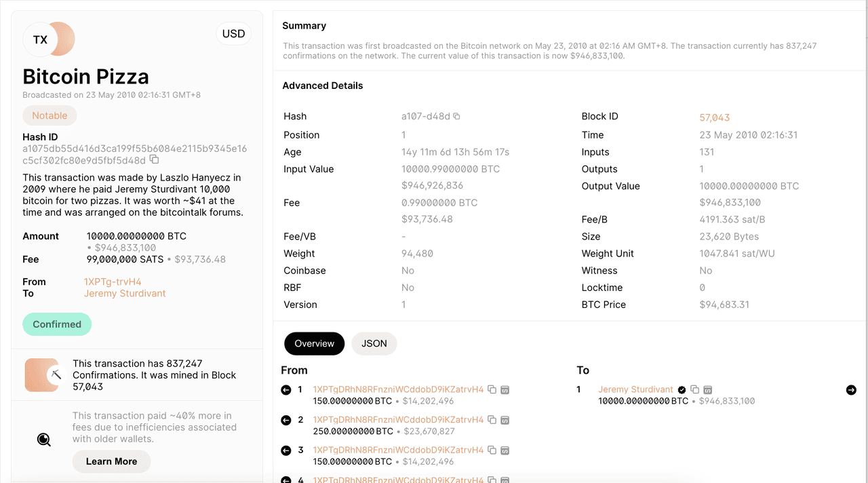Switch to the Overview tab
Image resolution: width=868 pixels, height=483 pixels.
click(x=315, y=344)
